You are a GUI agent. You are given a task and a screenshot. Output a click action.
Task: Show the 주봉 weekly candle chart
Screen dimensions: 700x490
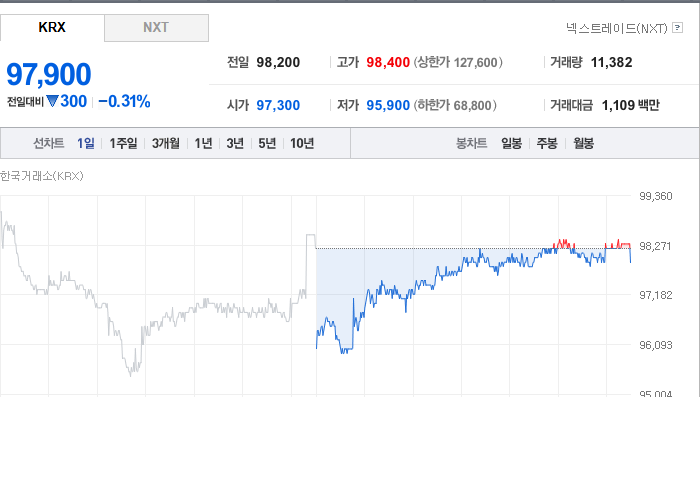(547, 143)
